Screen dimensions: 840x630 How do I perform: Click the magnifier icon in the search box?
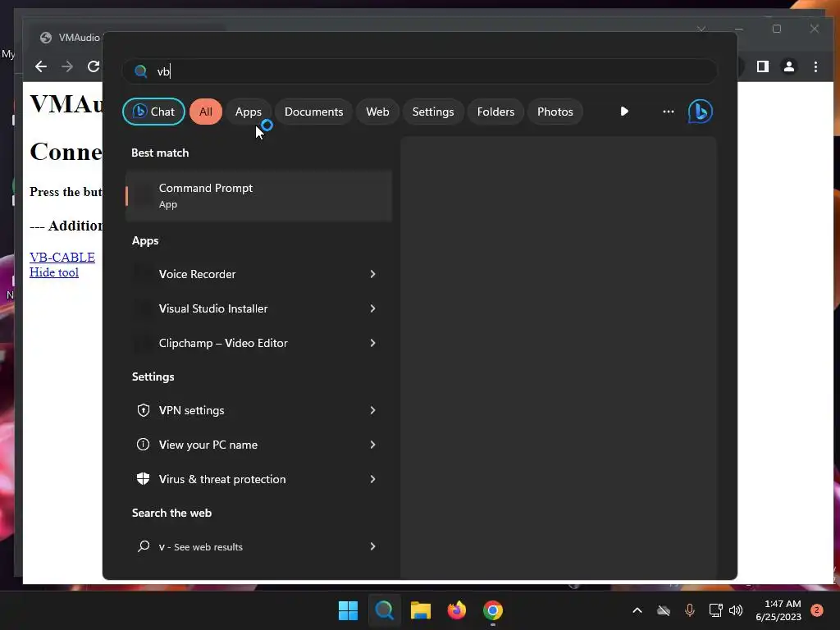(x=140, y=71)
